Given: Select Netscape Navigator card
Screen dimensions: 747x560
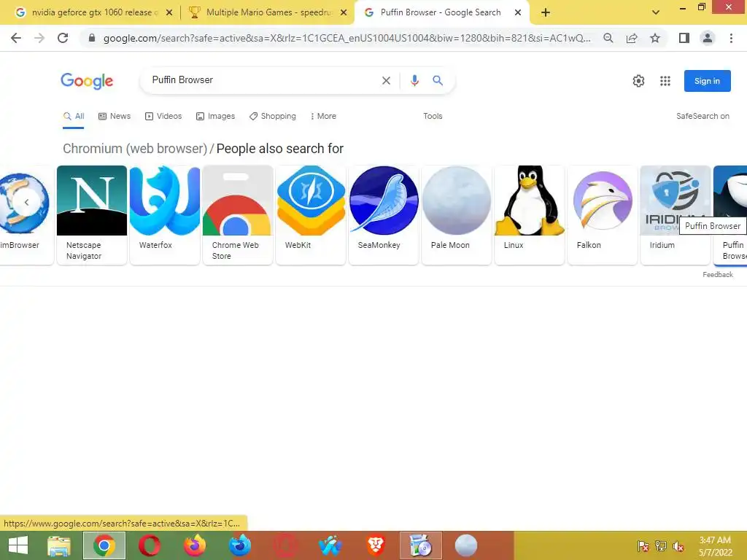Looking at the screenshot, I should pos(92,215).
